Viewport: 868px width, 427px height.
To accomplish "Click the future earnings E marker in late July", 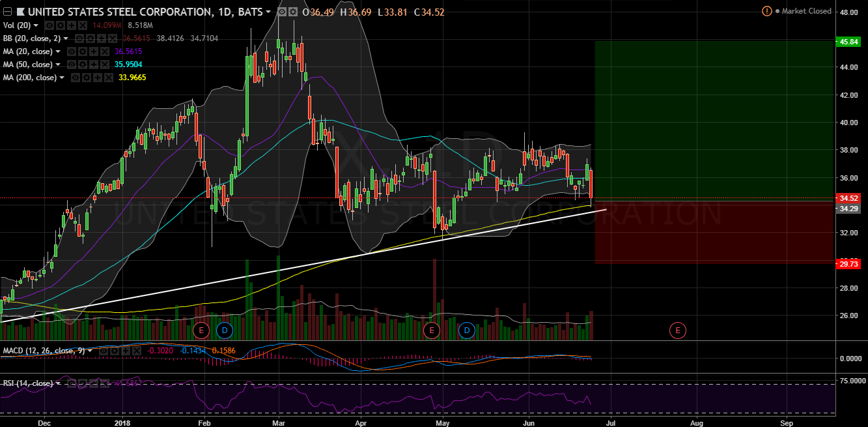I will tap(678, 331).
